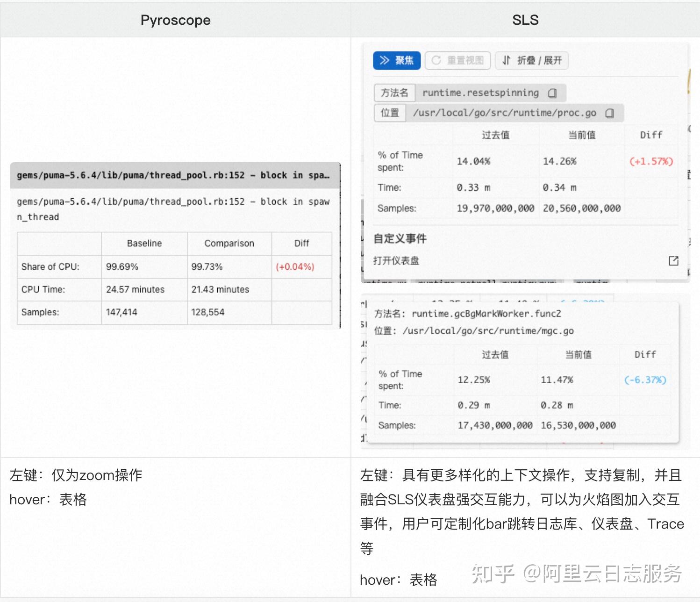Click the 147,414 samples cell
This screenshot has width=700, height=602.
click(x=121, y=312)
